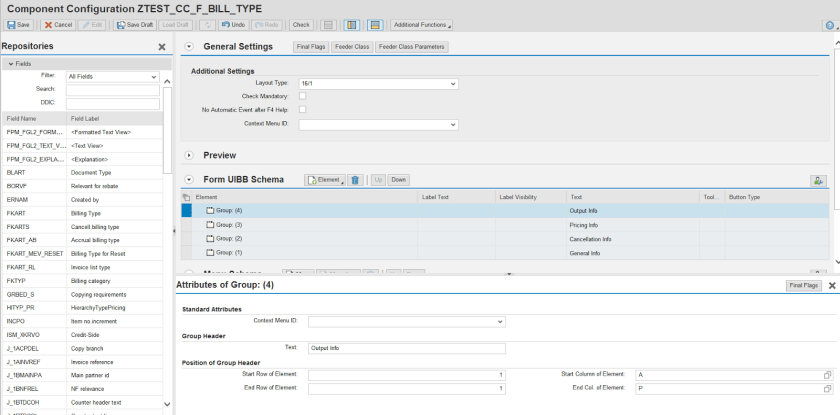840x415 pixels.
Task: Enable the Check Mandatory checkbox
Action: click(303, 96)
